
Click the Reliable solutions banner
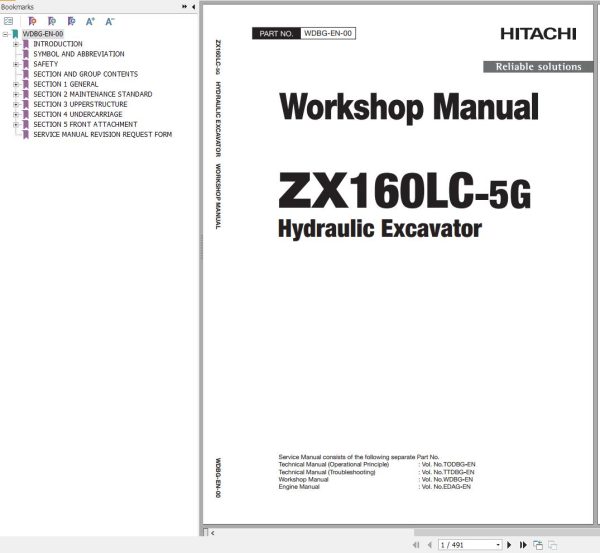pos(538,67)
